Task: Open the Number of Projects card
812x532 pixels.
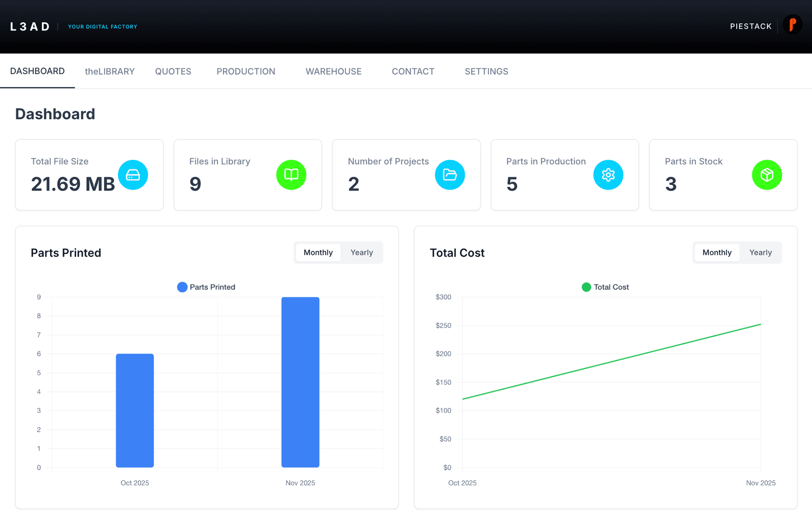Action: (x=406, y=175)
